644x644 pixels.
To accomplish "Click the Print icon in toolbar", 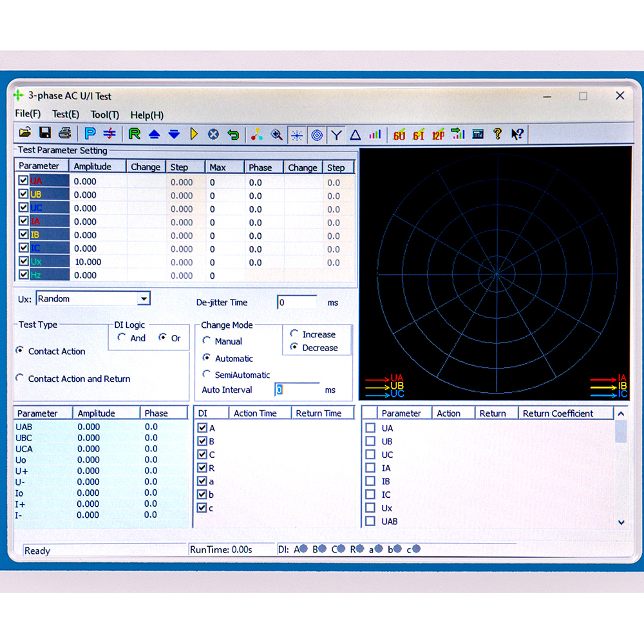I will 64,133.
